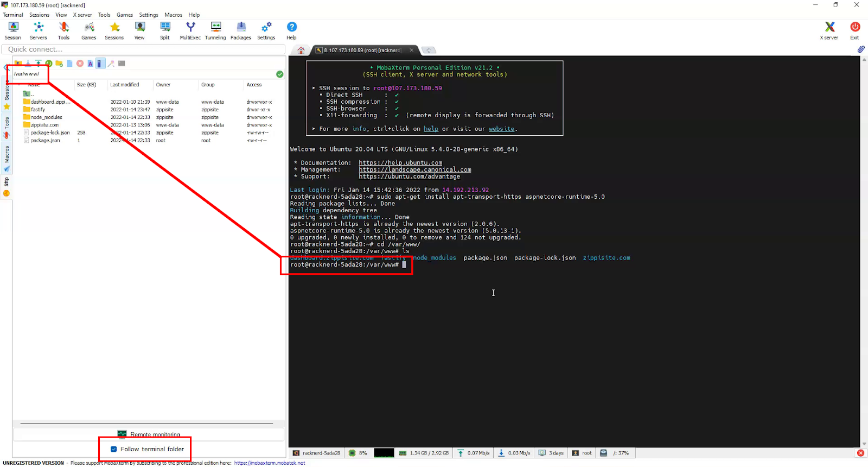Open the Macros menu

click(174, 15)
